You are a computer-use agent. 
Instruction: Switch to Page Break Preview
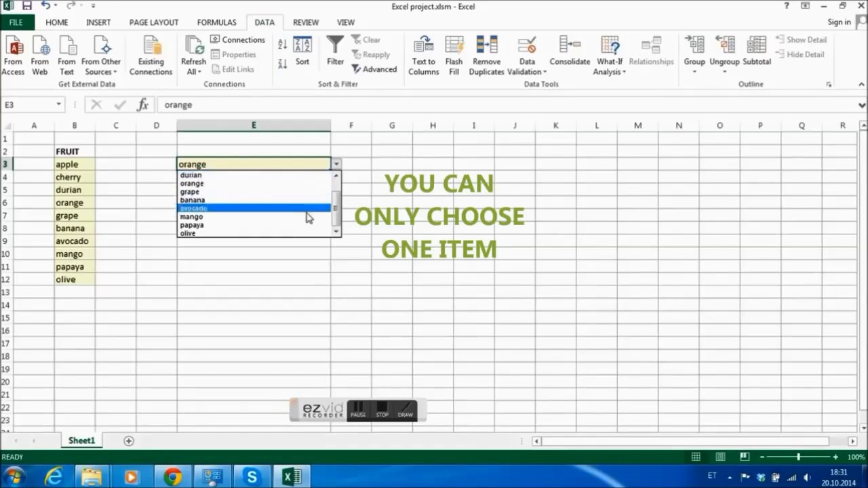coord(744,457)
